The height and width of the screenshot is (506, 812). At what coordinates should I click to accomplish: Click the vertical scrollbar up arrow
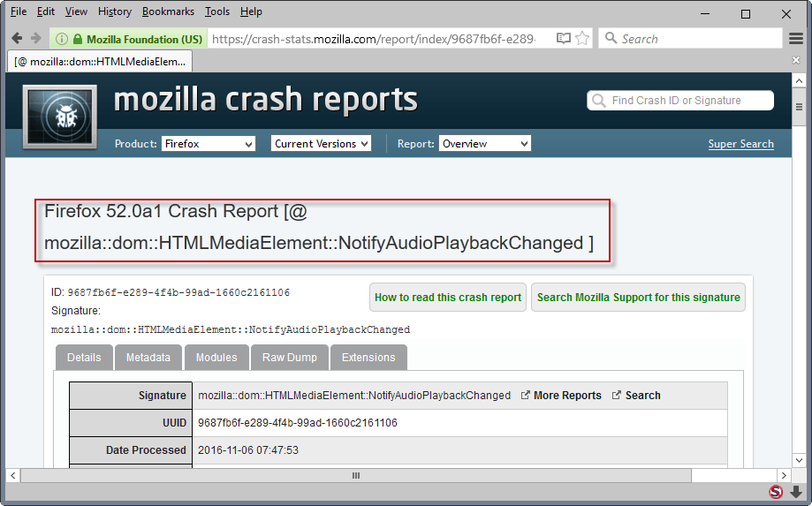[799, 80]
